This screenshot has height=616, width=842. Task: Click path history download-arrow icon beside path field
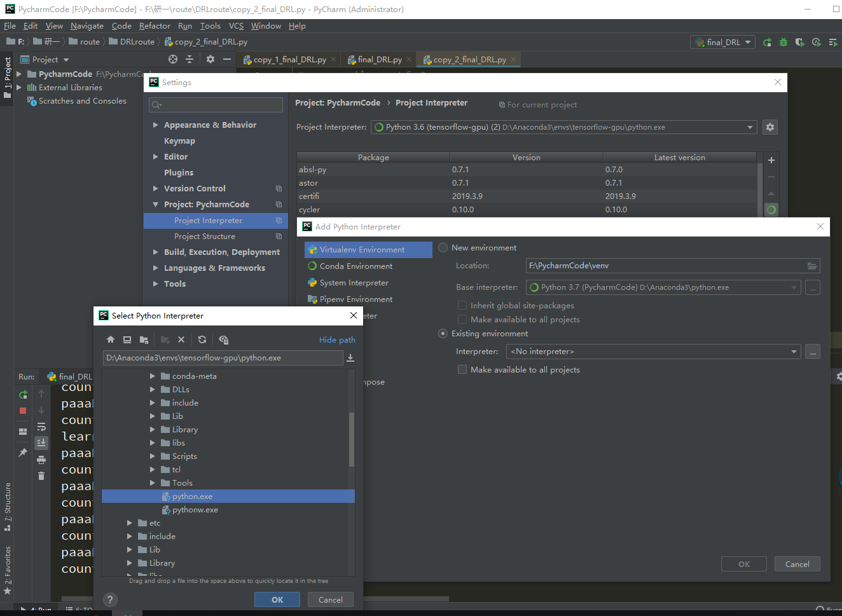pos(350,358)
